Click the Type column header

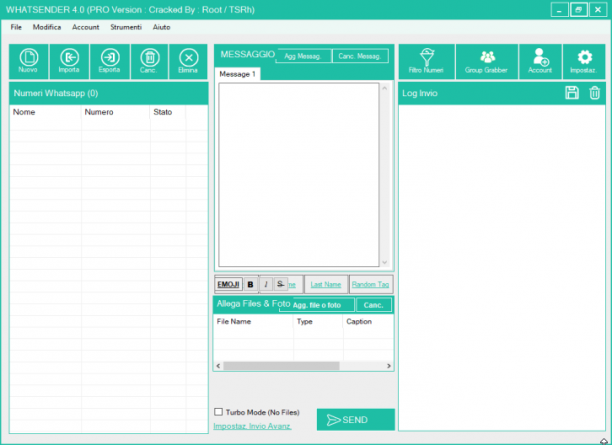click(x=318, y=322)
